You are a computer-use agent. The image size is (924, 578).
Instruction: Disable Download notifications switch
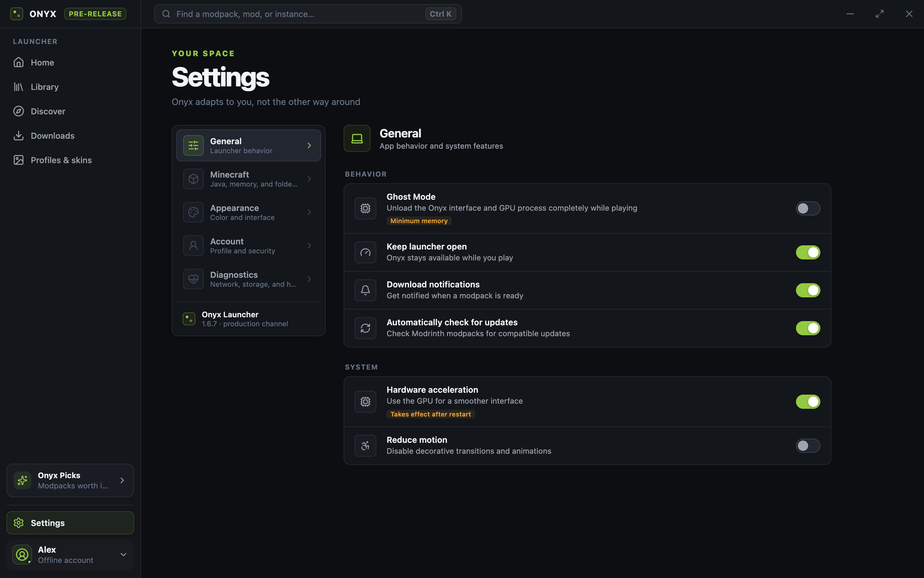[808, 290]
